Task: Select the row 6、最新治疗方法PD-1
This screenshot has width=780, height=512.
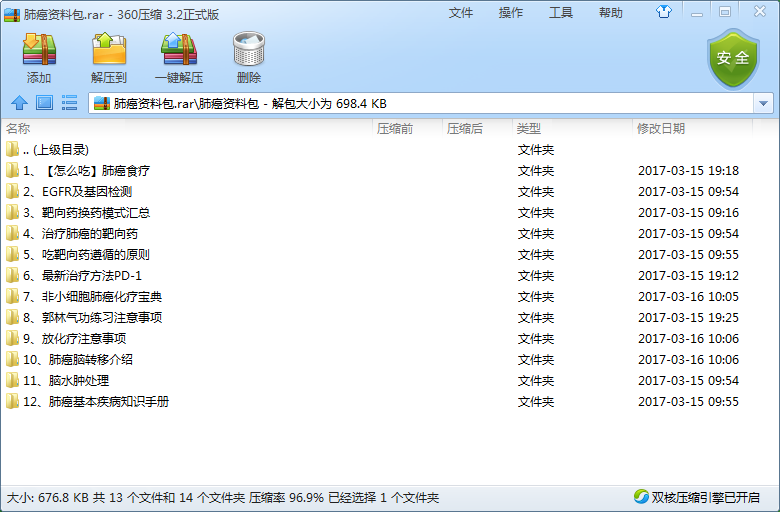Action: tap(390, 275)
